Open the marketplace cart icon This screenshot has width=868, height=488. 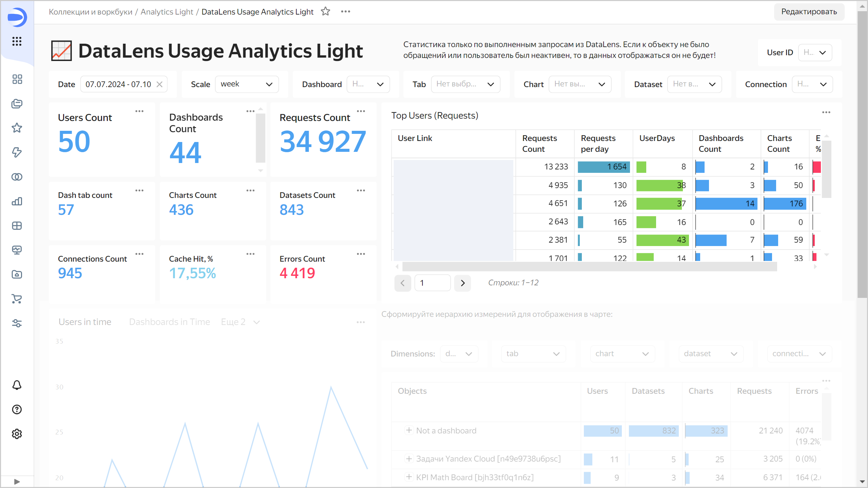point(17,299)
